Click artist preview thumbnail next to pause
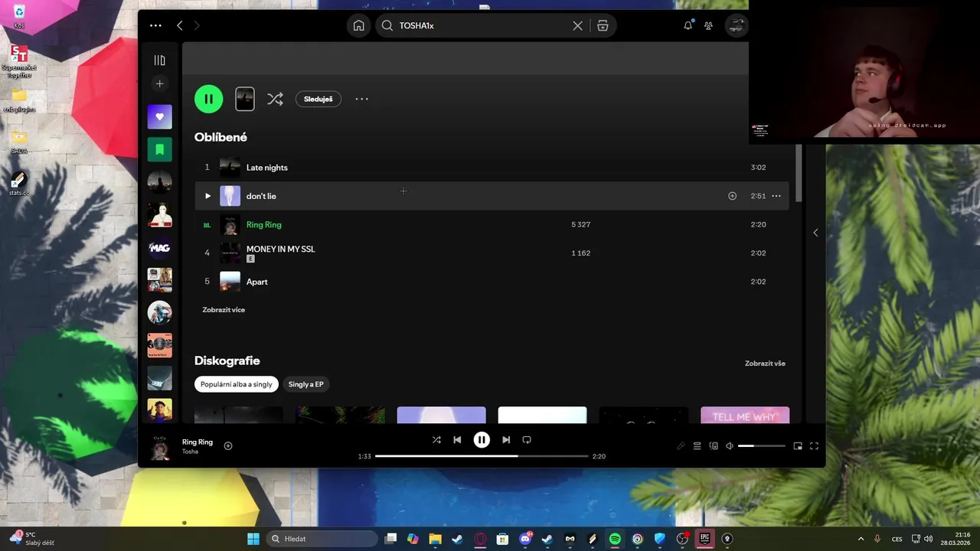Screen dimensions: 980x551 (245, 99)
